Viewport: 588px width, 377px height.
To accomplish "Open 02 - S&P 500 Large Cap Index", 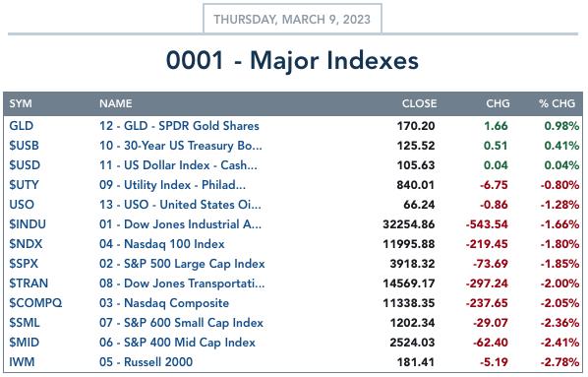I will point(182,264).
